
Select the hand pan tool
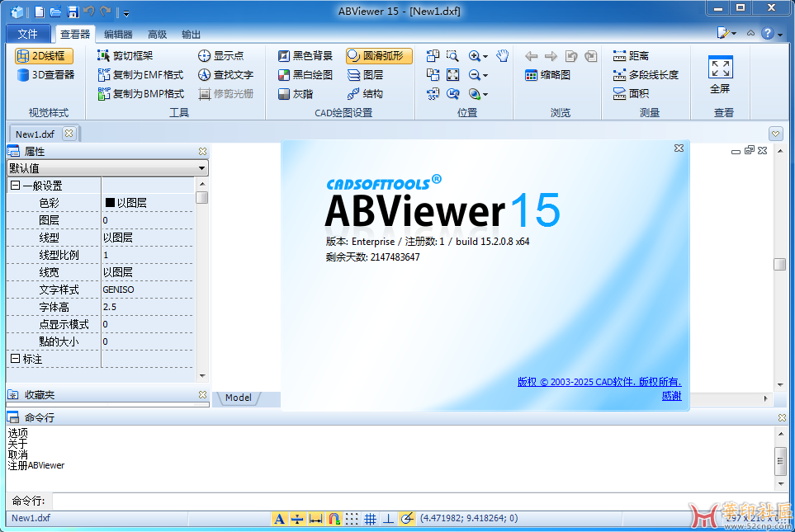(x=503, y=56)
